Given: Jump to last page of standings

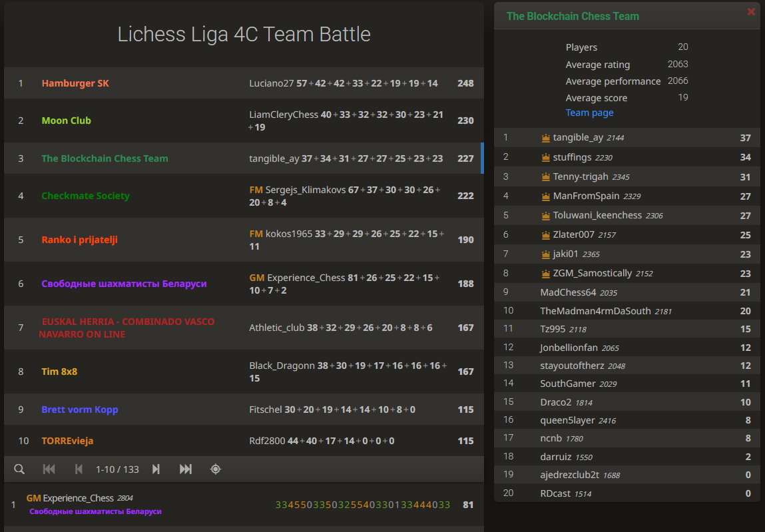Looking at the screenshot, I should tap(185, 469).
